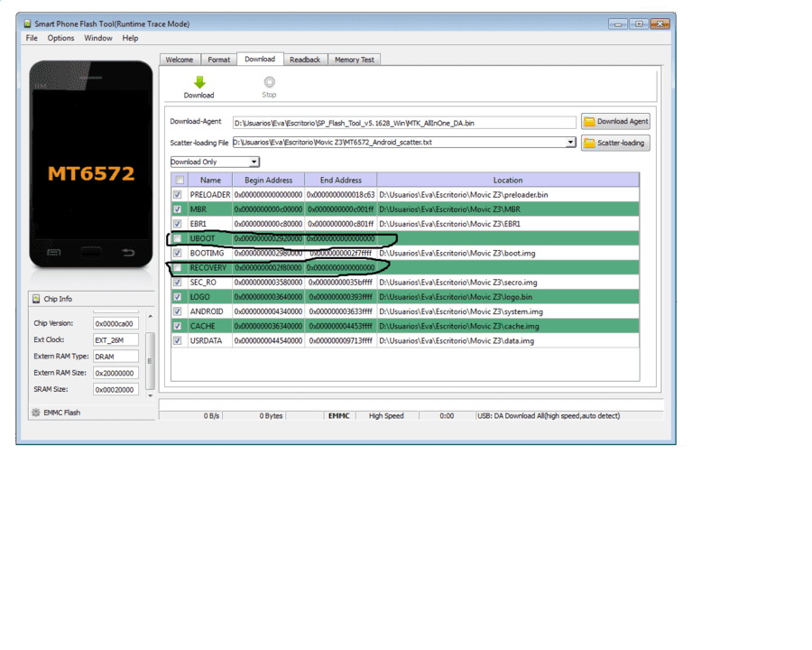Click the Ext Clock value field
Image resolution: width=812 pixels, height=650 pixels.
(x=116, y=340)
